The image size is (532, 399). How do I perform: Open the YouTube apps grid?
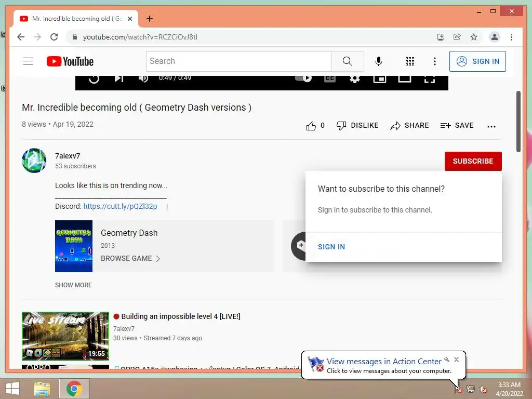click(409, 61)
